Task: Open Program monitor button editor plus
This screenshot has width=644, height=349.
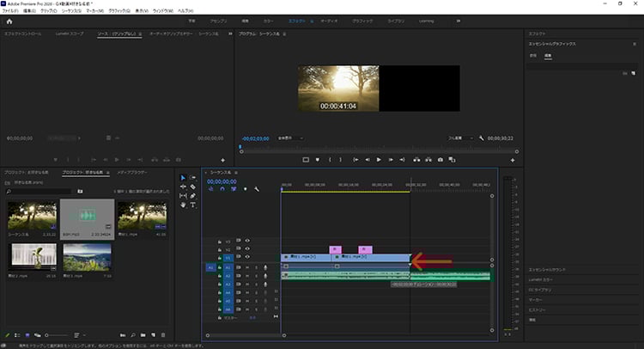Action: [513, 160]
